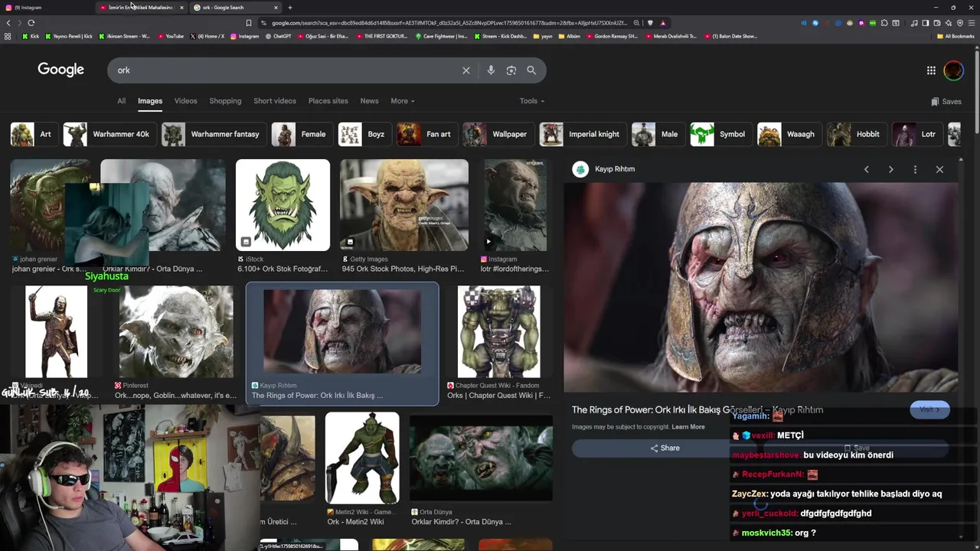Reload the page
The height and width of the screenshot is (551, 980).
pyautogui.click(x=31, y=23)
